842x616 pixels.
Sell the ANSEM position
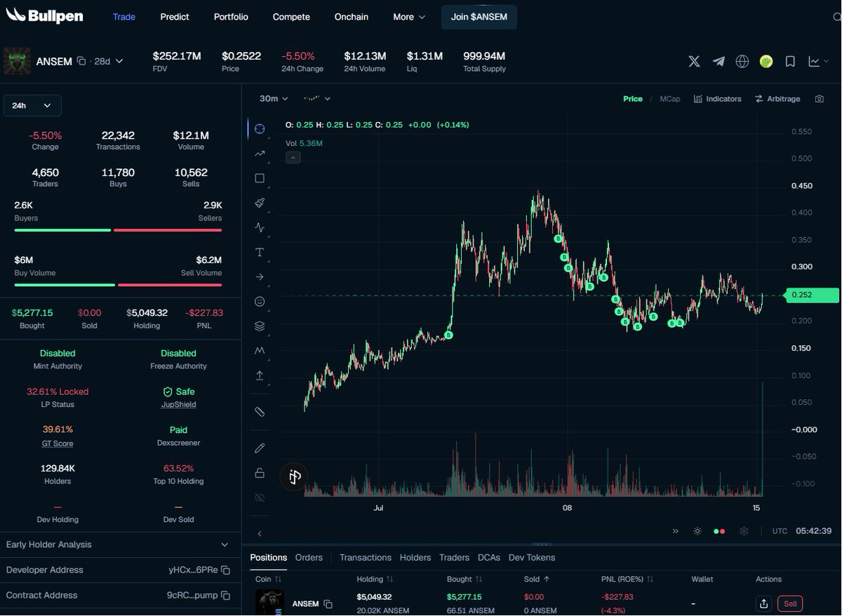tap(790, 603)
